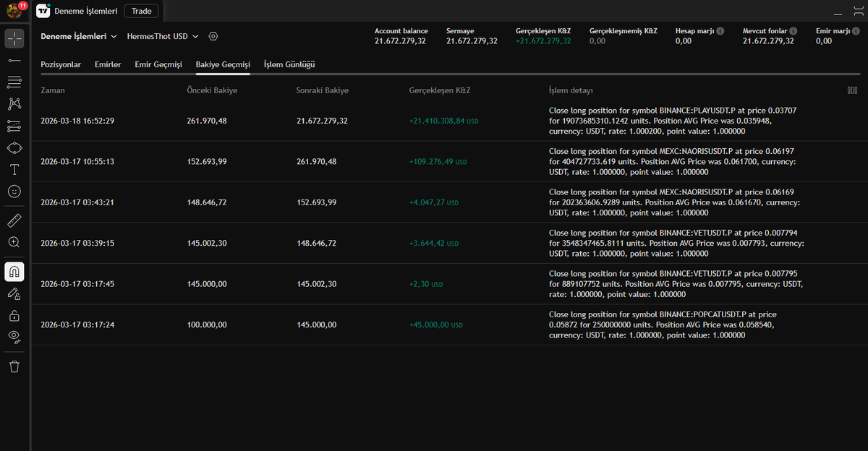Image resolution: width=868 pixels, height=451 pixels.
Task: Select the geometric shapes tool
Action: click(x=14, y=147)
